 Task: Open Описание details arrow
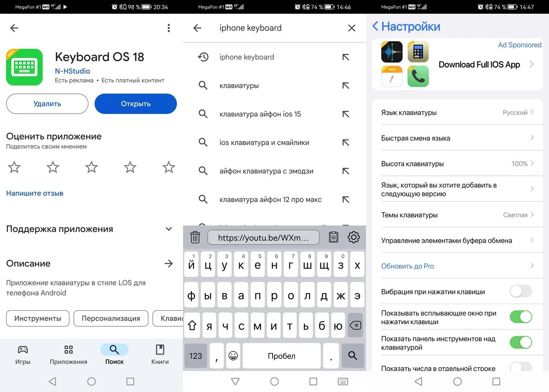pyautogui.click(x=169, y=263)
